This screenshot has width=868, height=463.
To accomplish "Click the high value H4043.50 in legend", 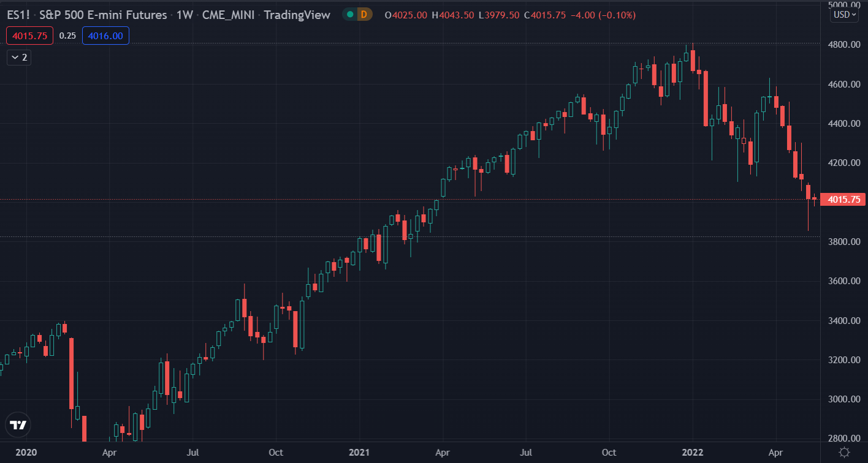I will click(453, 15).
